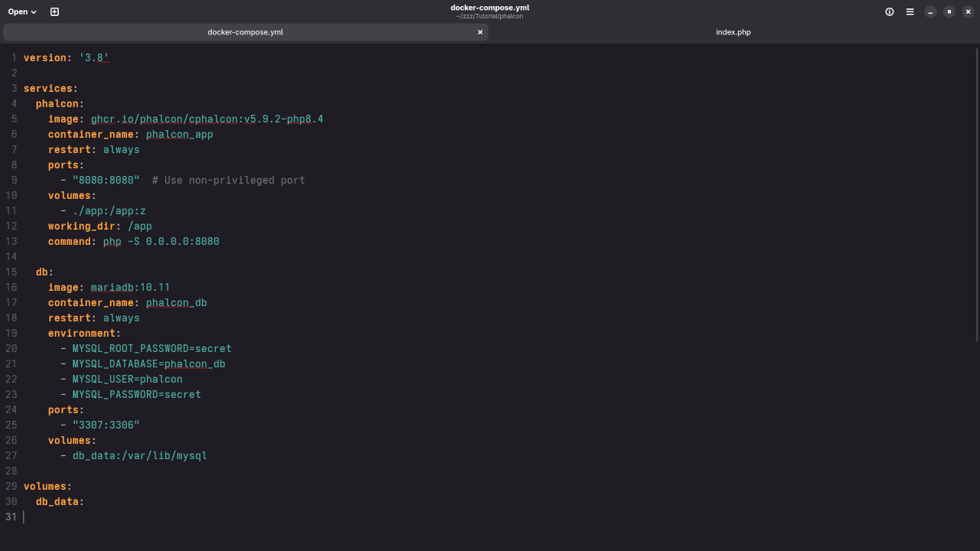The height and width of the screenshot is (551, 980).
Task: Click the window title docker-compose.yml
Action: click(x=490, y=8)
